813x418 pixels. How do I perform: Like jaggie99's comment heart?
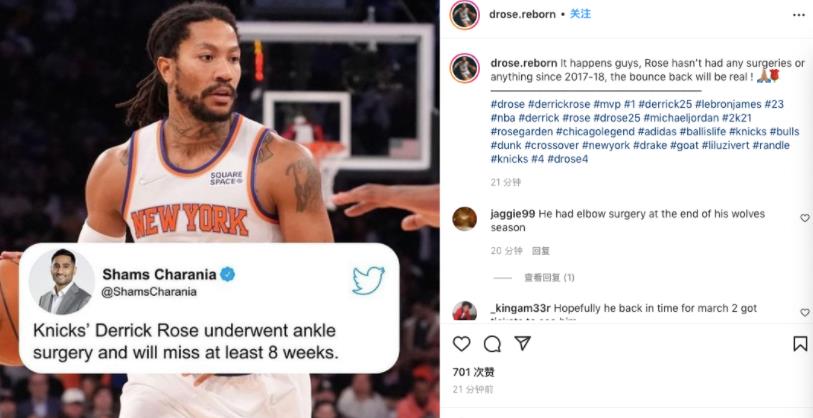pos(805,218)
